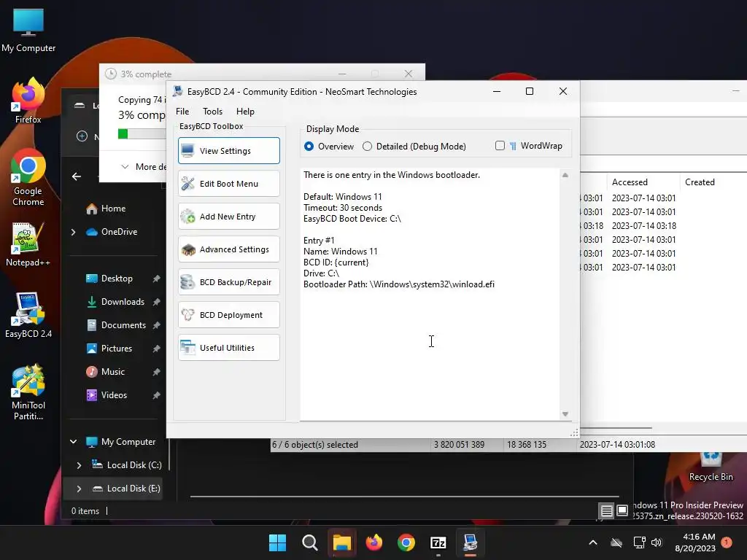Select Local Disk (C:) in sidebar
This screenshot has width=747, height=560.
coord(126,464)
